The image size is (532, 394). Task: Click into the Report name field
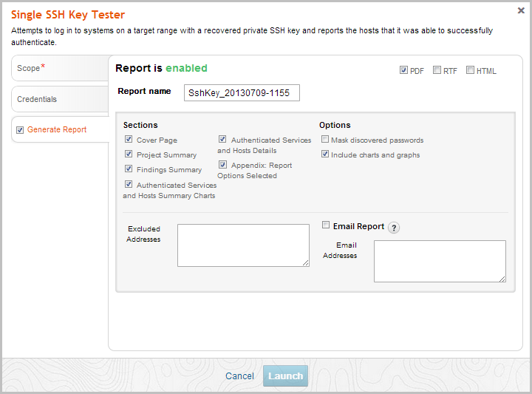pyautogui.click(x=242, y=92)
